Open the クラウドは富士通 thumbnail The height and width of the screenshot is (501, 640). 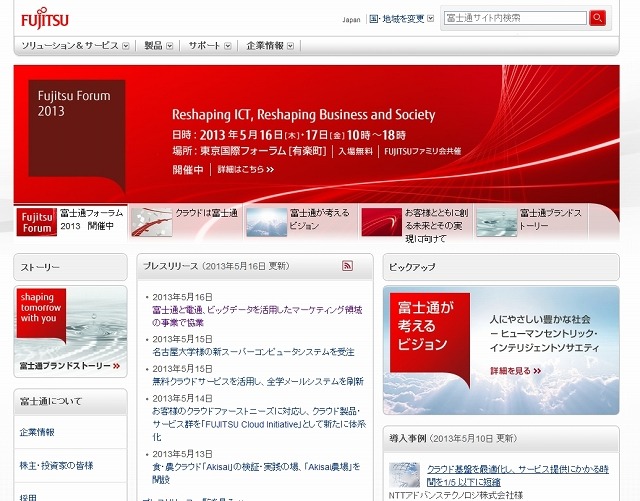[x=152, y=222]
